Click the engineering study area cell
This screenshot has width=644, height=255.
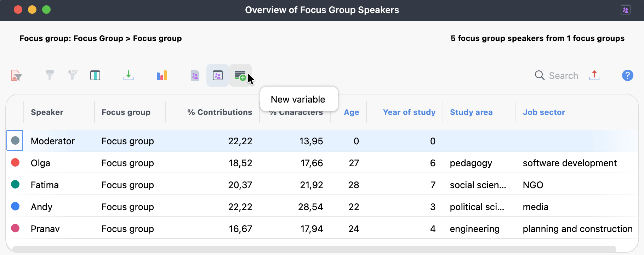(x=475, y=229)
